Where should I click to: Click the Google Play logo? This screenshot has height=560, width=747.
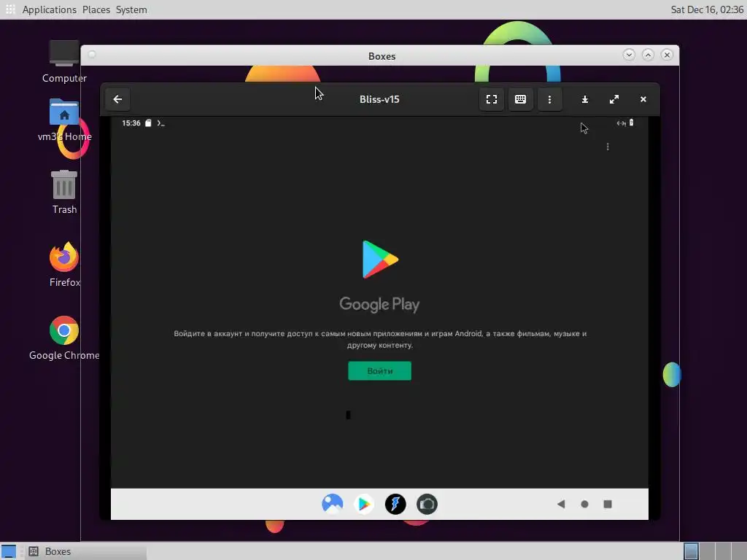(380, 260)
